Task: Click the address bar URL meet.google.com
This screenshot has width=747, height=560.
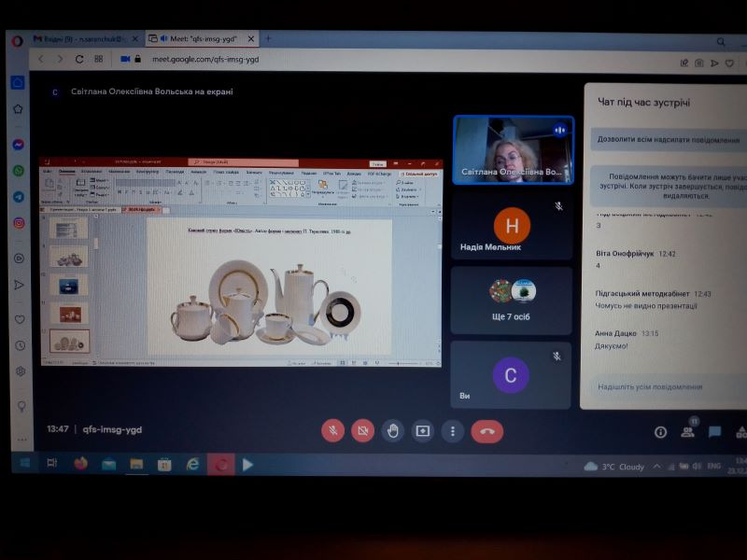Action: (x=205, y=59)
